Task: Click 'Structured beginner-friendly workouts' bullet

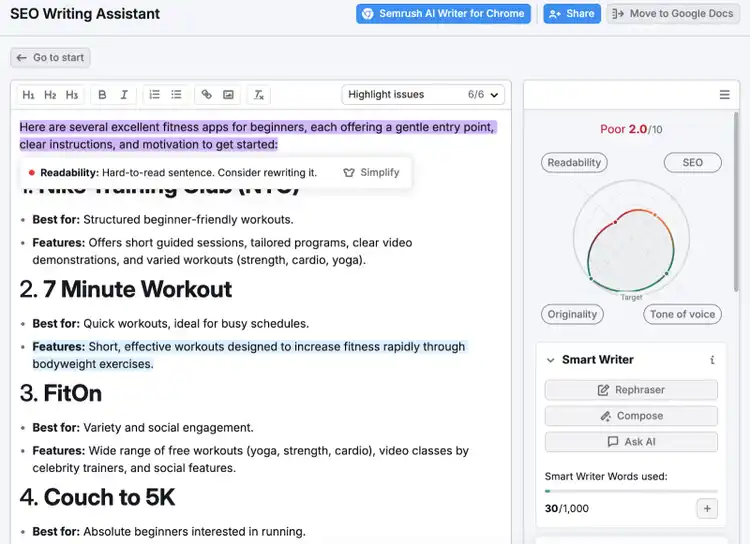Action: click(163, 220)
